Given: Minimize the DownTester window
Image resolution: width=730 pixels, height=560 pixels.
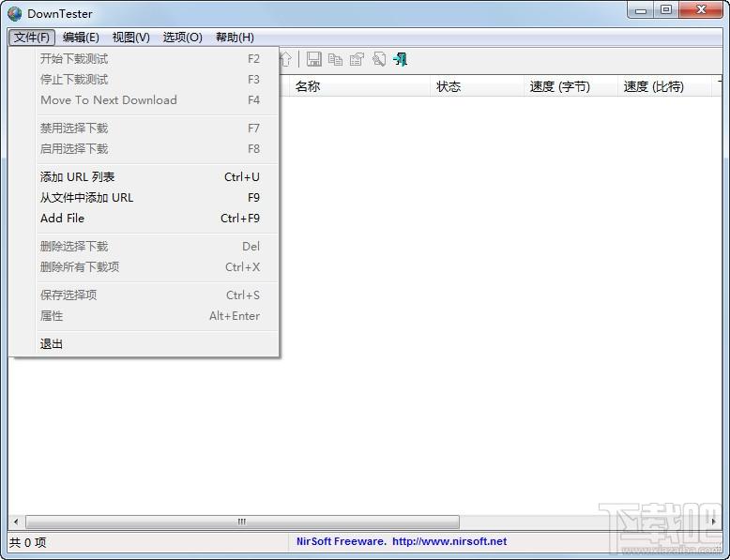Looking at the screenshot, I should click(x=641, y=10).
